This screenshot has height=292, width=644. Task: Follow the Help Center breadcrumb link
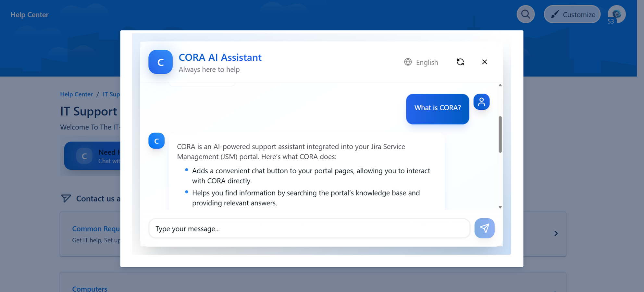(76, 94)
